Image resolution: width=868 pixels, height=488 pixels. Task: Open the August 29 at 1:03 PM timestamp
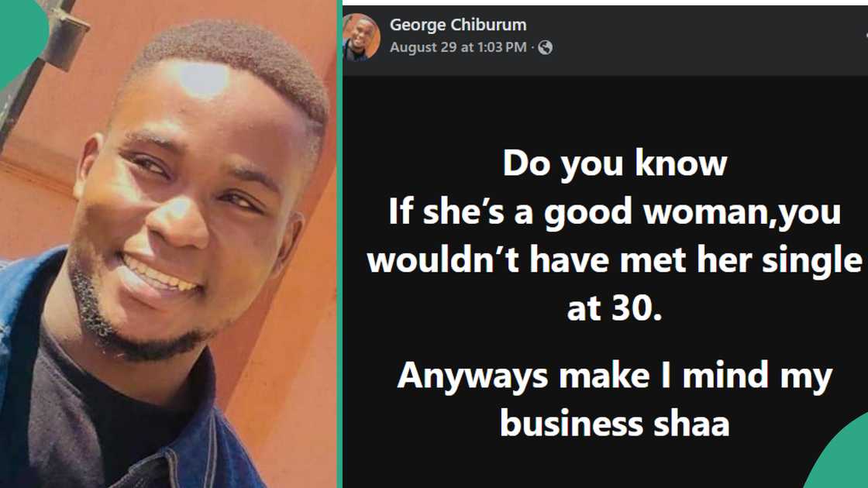click(458, 48)
